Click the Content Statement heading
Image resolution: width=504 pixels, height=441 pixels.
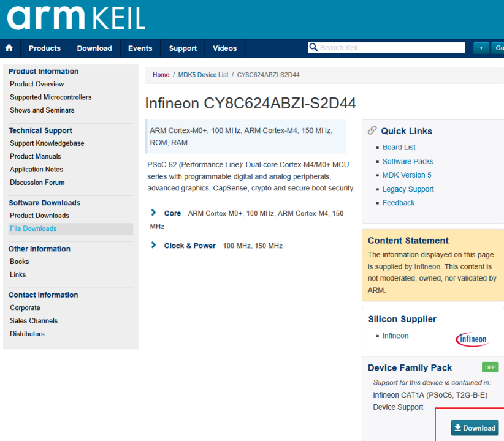(408, 241)
